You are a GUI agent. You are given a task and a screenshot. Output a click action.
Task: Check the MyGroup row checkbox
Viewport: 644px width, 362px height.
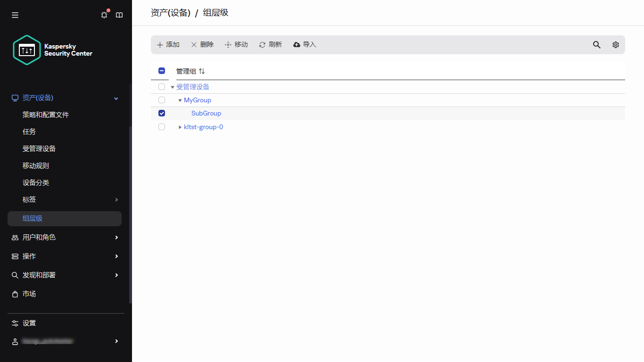[162, 100]
